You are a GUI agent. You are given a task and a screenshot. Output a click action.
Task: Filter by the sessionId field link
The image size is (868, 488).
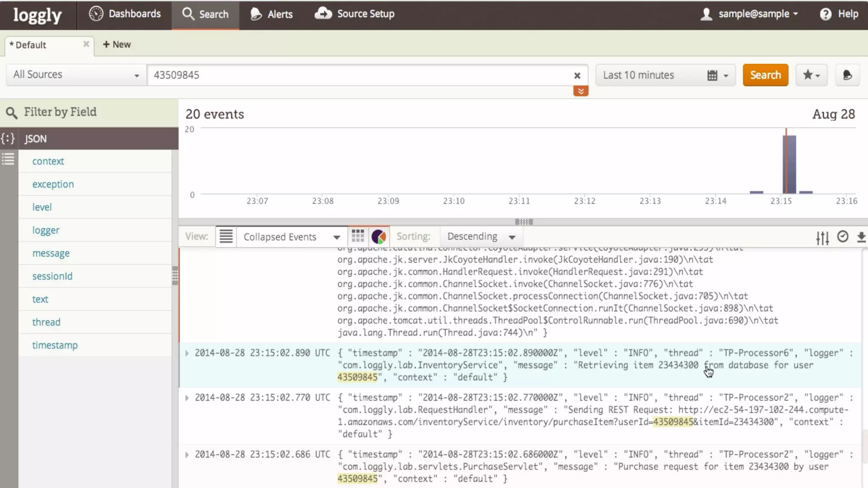click(x=52, y=276)
